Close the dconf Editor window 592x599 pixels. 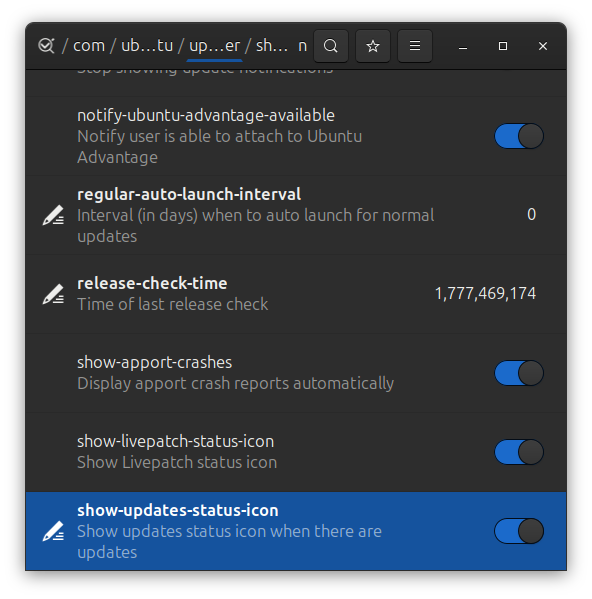(x=543, y=46)
